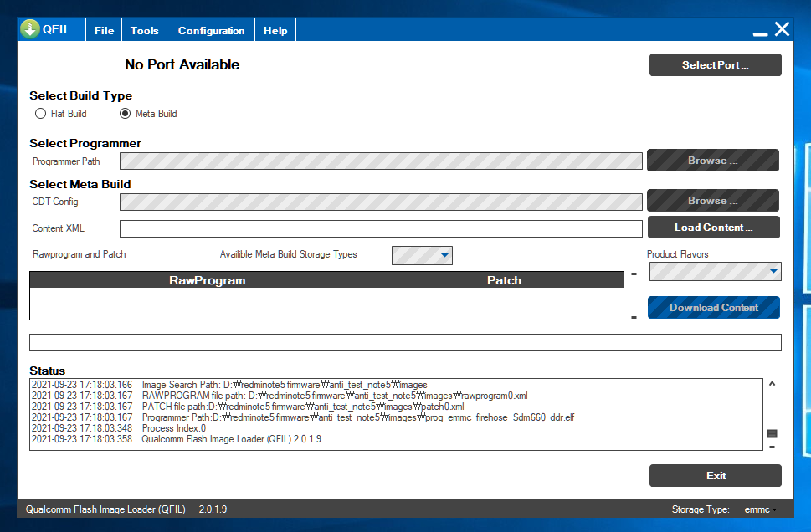
Task: Minimize the QFIL window
Action: 760,34
